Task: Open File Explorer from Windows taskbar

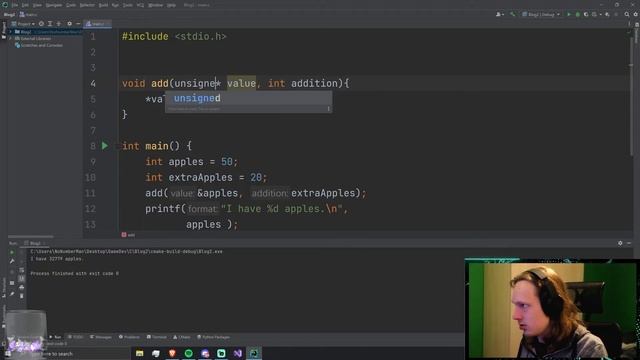Action: point(140,353)
